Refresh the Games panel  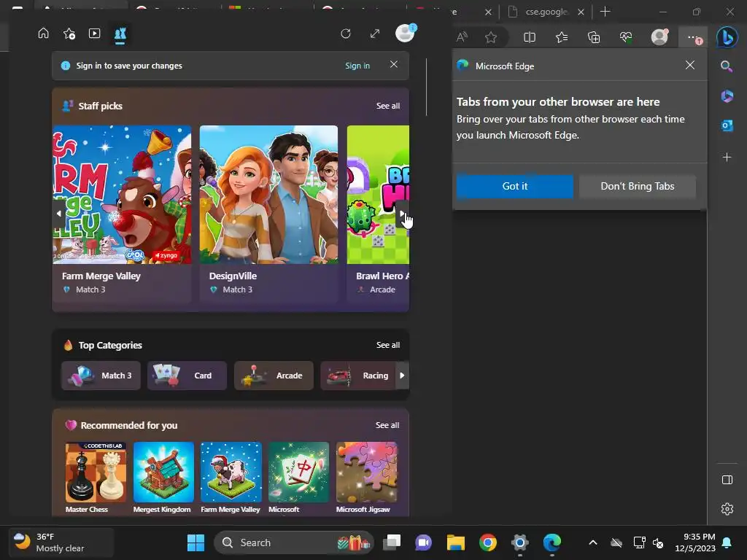tap(346, 34)
